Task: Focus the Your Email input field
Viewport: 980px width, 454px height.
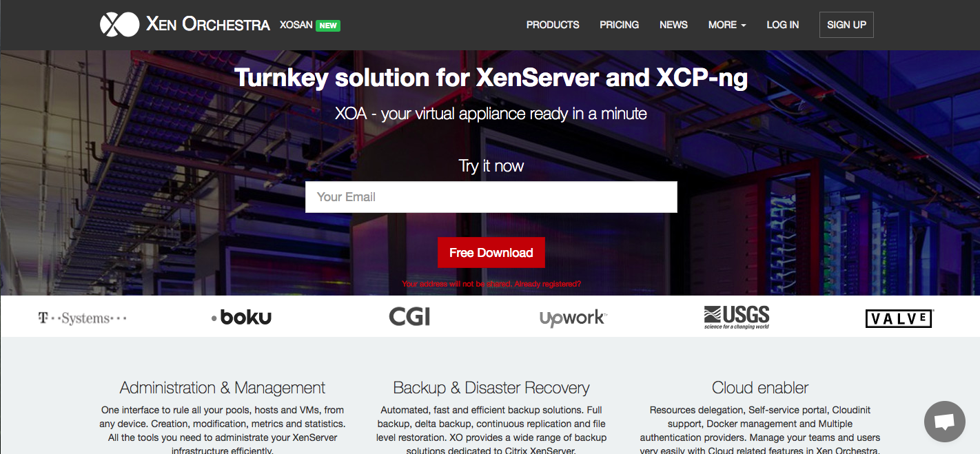Action: [491, 197]
